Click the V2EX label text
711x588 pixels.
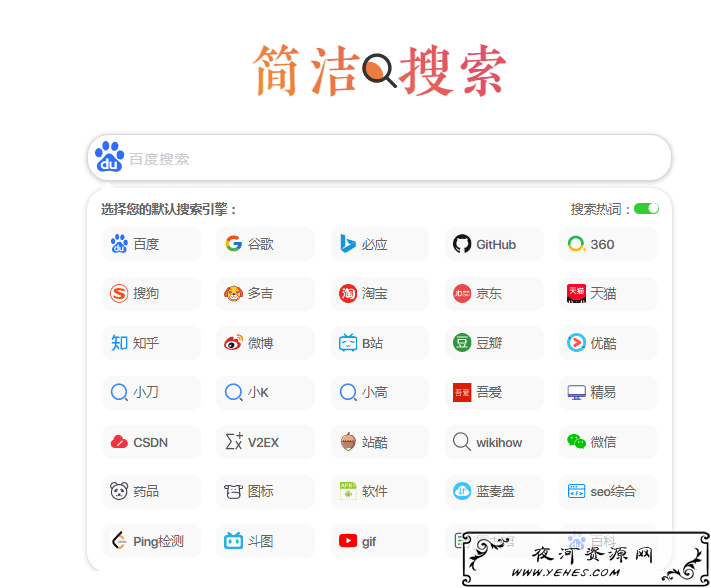point(263,442)
